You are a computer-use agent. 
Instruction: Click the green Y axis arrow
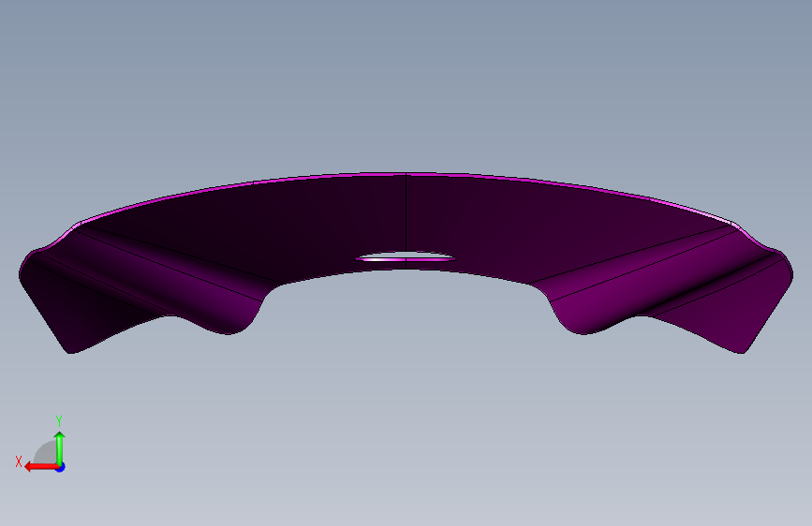point(60,448)
